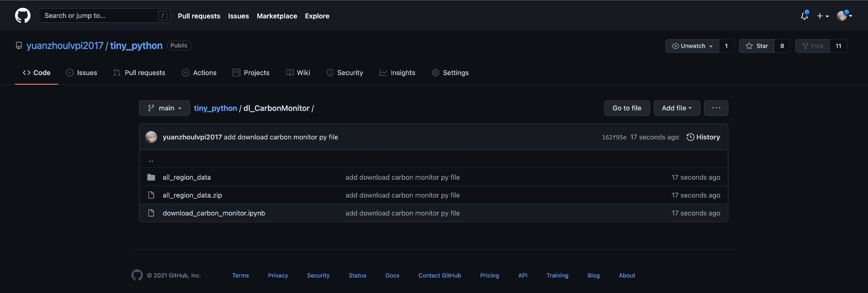Switch to the Insights tab
The height and width of the screenshot is (293, 868).
(x=397, y=73)
